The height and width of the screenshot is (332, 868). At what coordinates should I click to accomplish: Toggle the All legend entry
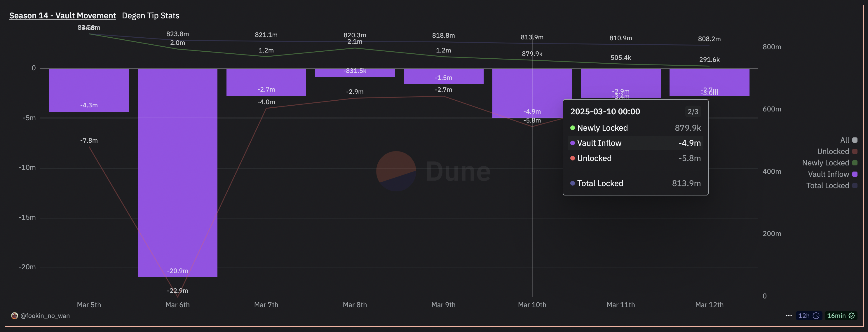(849, 140)
